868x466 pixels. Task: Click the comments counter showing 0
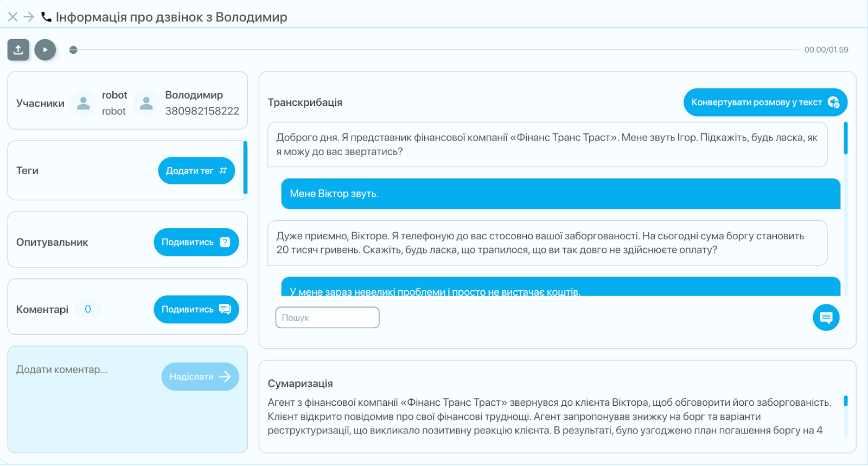(x=88, y=309)
